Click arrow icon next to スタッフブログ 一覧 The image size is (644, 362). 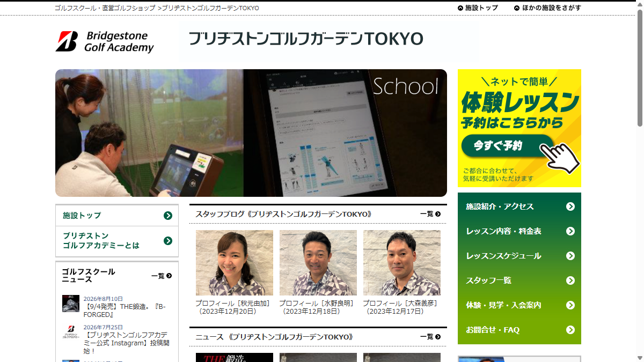(x=438, y=214)
